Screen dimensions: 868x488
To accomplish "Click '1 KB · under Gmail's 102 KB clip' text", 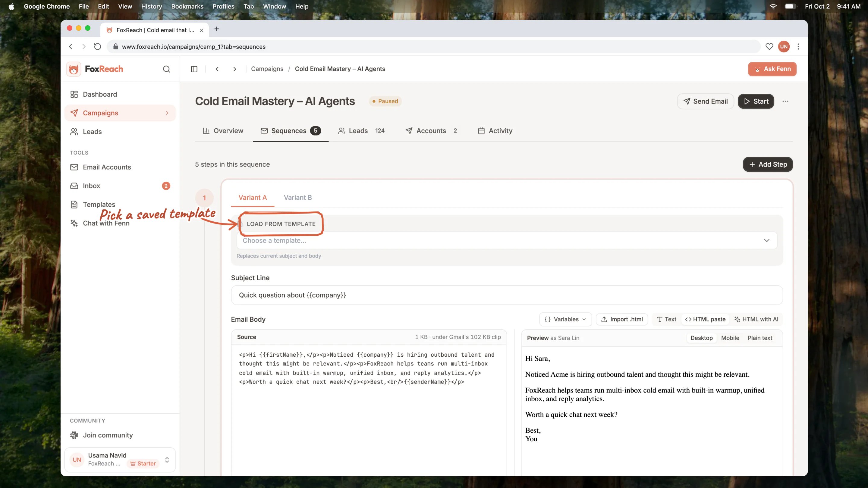I will [458, 337].
